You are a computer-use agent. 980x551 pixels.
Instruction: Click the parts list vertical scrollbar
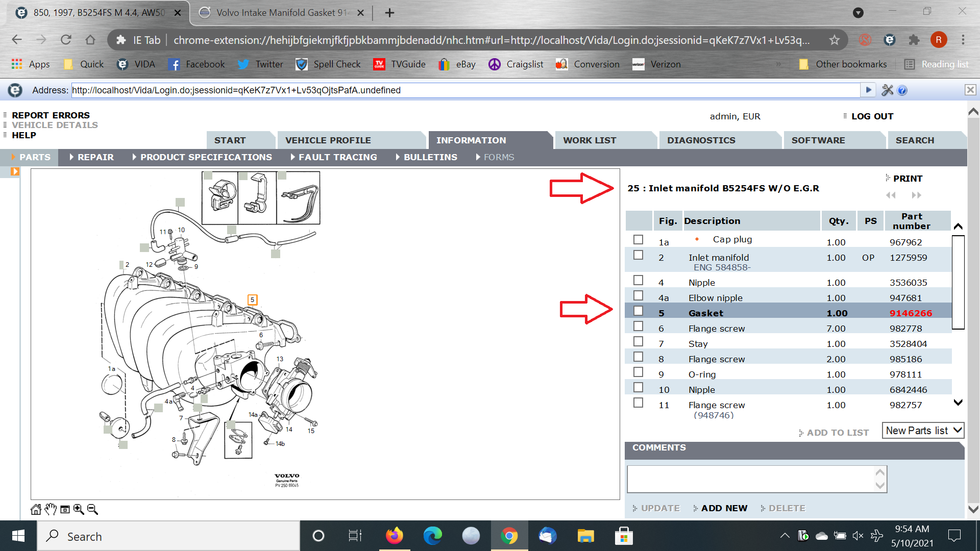pos(958,282)
